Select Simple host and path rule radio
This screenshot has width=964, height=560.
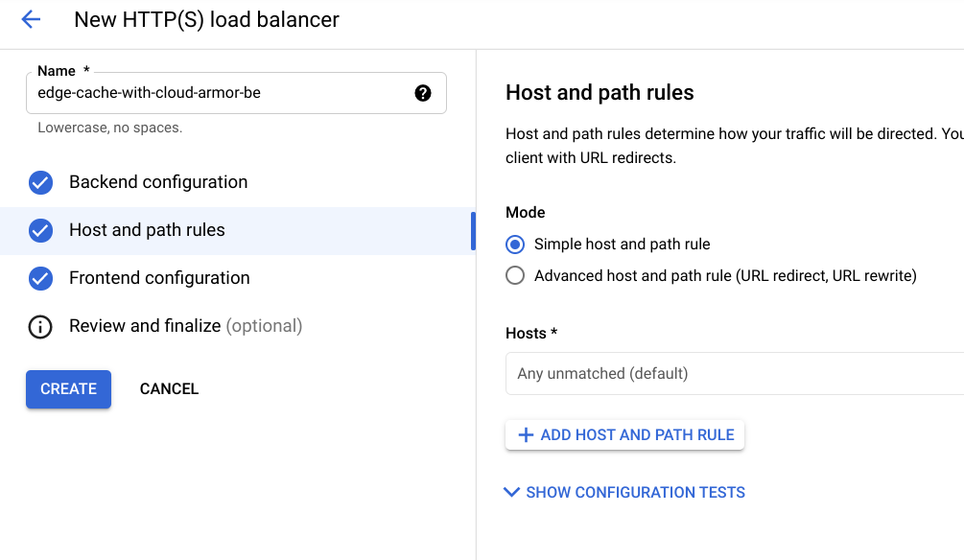point(515,245)
